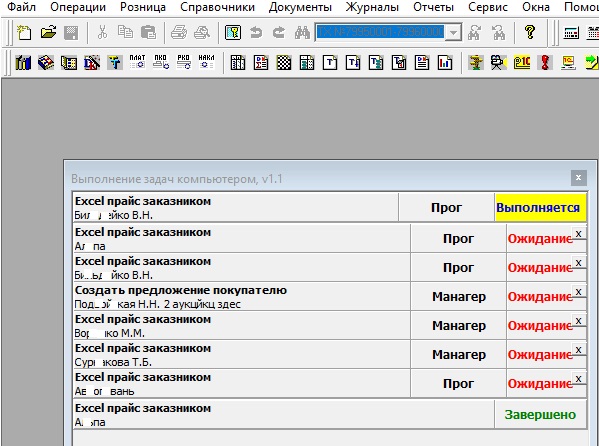Cancel the waiting Алупа task with x
This screenshot has height=446, width=599.
[578, 234]
